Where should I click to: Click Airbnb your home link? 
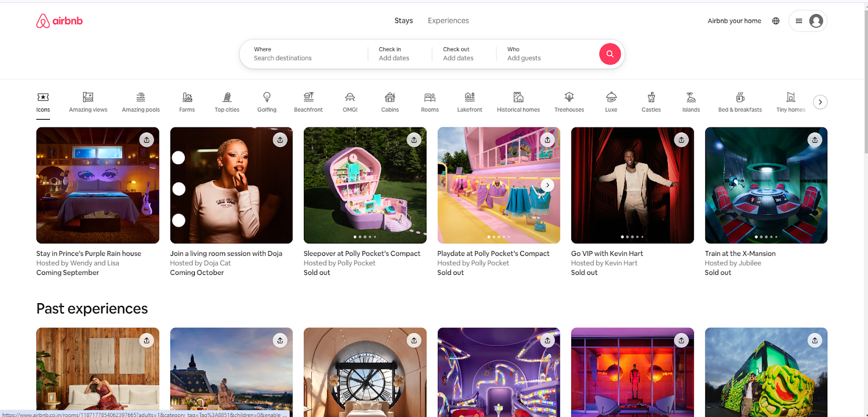734,21
